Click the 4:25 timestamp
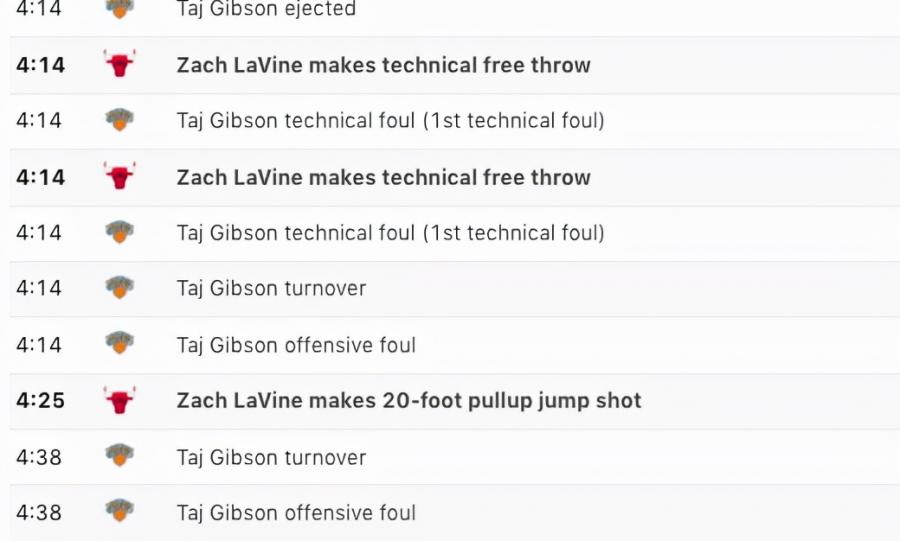Viewport: 900px width, 541px height. pos(40,400)
